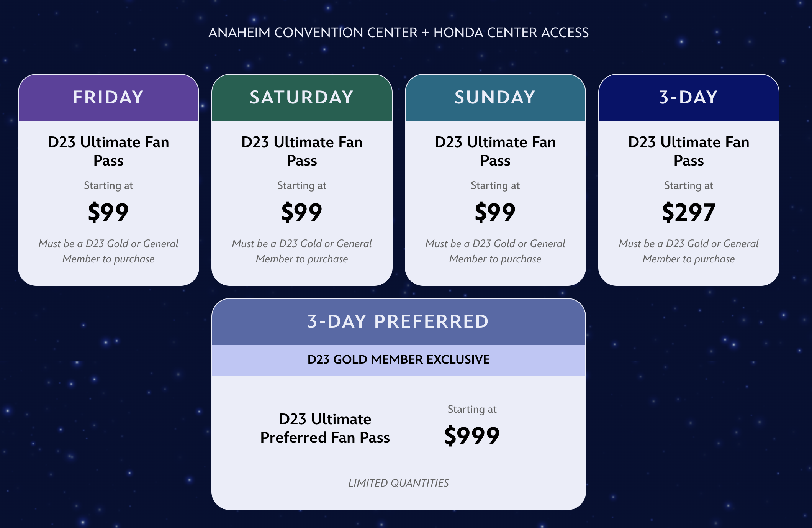Select the 3-DAY PREFERRED card header
Image resolution: width=812 pixels, height=528 pixels.
(398, 321)
